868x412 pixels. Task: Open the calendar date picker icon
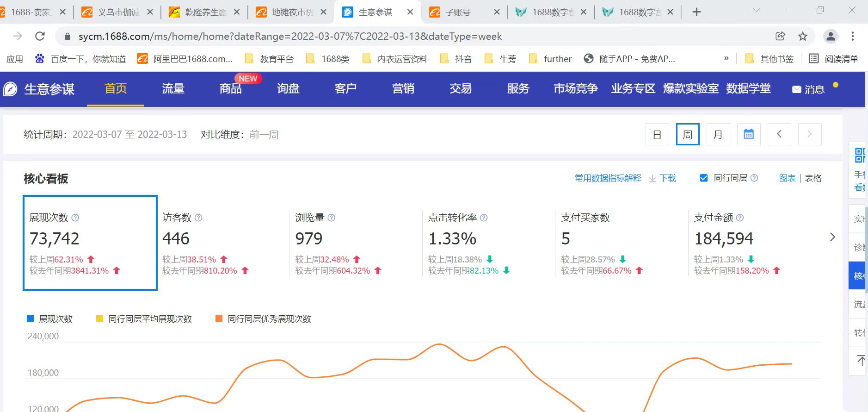[x=748, y=134]
